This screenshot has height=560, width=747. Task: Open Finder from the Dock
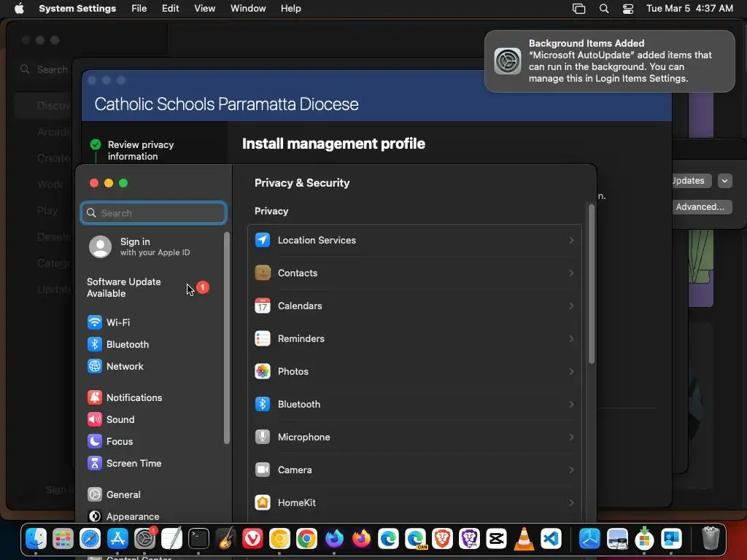[x=36, y=539]
